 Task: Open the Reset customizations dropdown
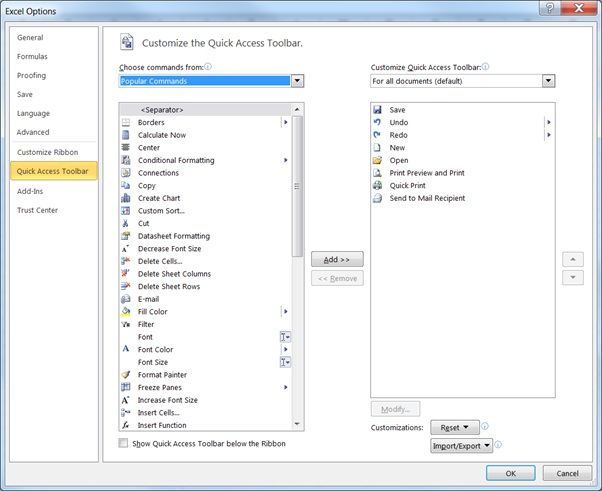click(455, 427)
